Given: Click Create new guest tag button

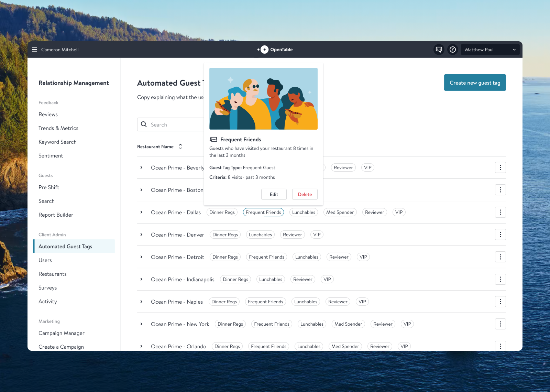Looking at the screenshot, I should pyautogui.click(x=475, y=83).
